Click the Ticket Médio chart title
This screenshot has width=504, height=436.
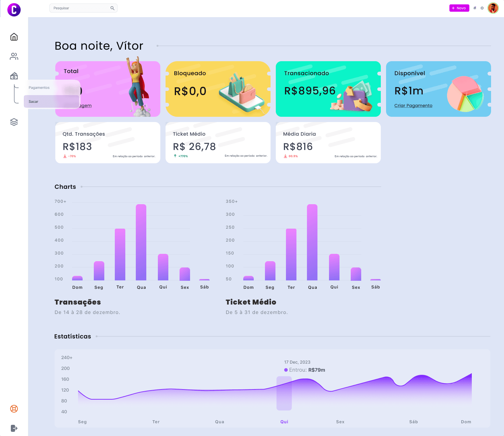coord(251,302)
